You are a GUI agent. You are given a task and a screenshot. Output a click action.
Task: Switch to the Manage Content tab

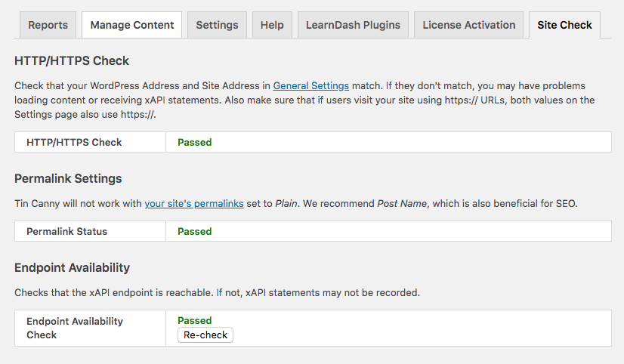coord(131,25)
